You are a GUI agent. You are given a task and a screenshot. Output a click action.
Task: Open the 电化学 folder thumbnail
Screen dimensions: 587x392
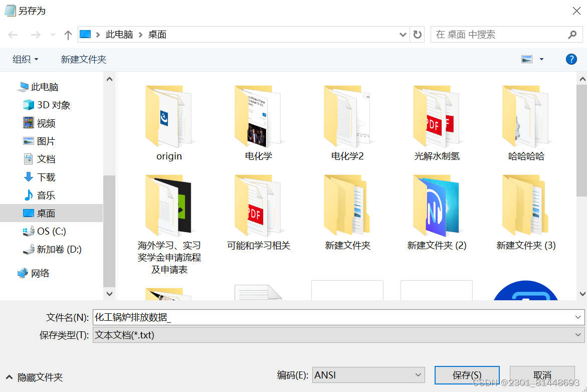pyautogui.click(x=258, y=117)
